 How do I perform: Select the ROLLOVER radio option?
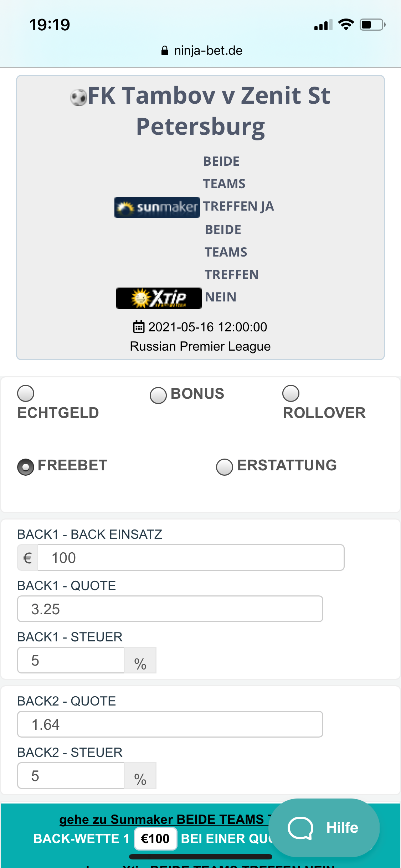291,394
